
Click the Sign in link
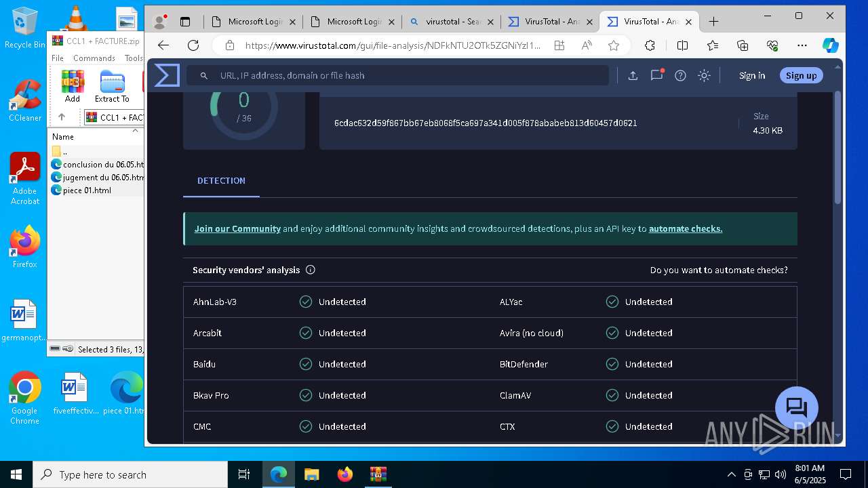[752, 75]
